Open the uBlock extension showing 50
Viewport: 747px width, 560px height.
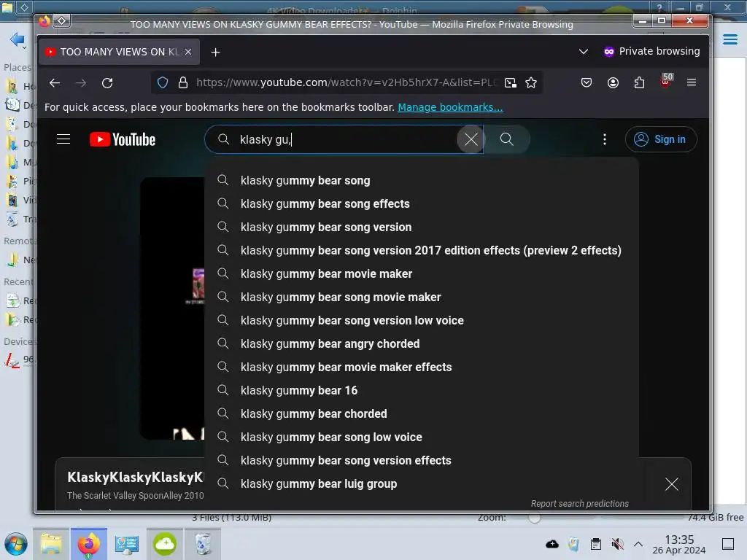coord(666,82)
